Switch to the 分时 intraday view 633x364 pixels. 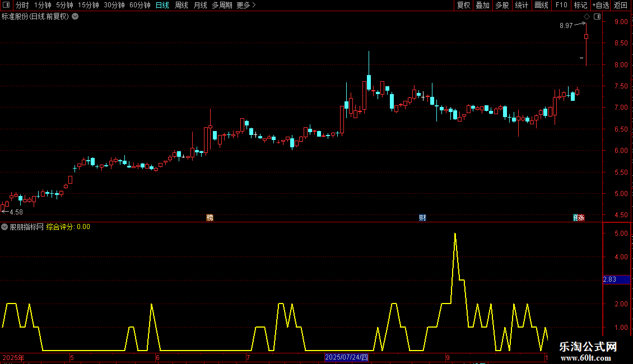coord(22,5)
